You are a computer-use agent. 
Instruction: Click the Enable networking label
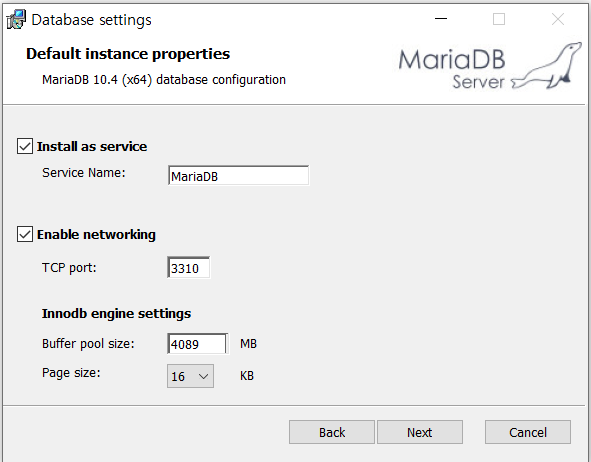pos(96,234)
